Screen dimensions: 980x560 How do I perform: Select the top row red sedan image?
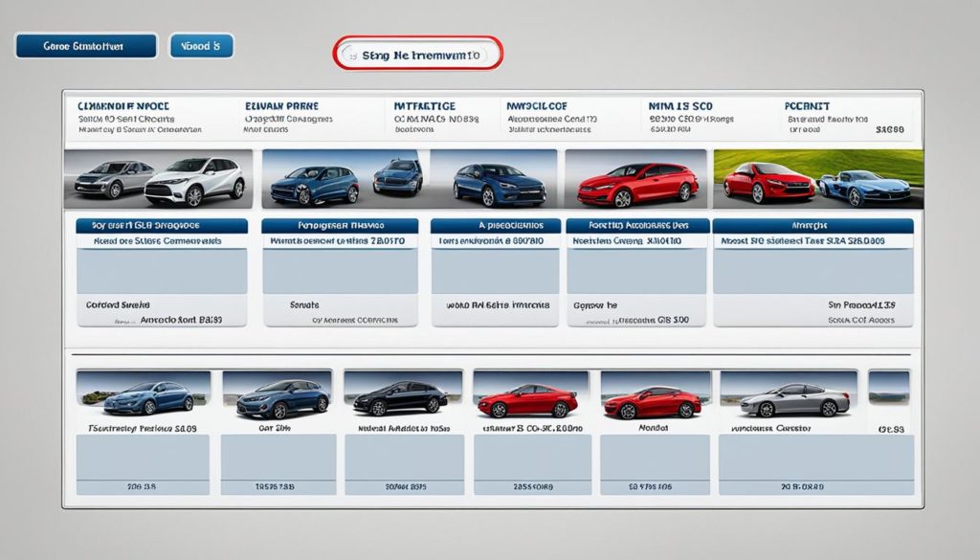635,178
